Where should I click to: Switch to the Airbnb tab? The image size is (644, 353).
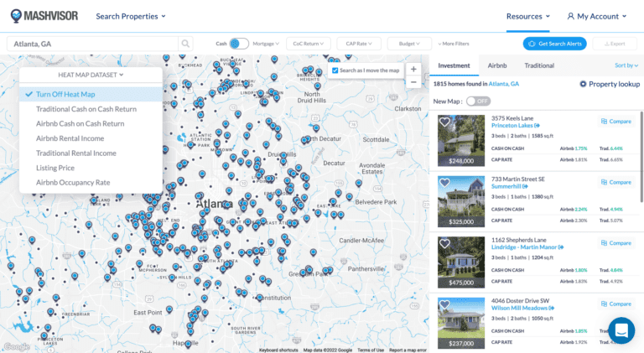[497, 65]
